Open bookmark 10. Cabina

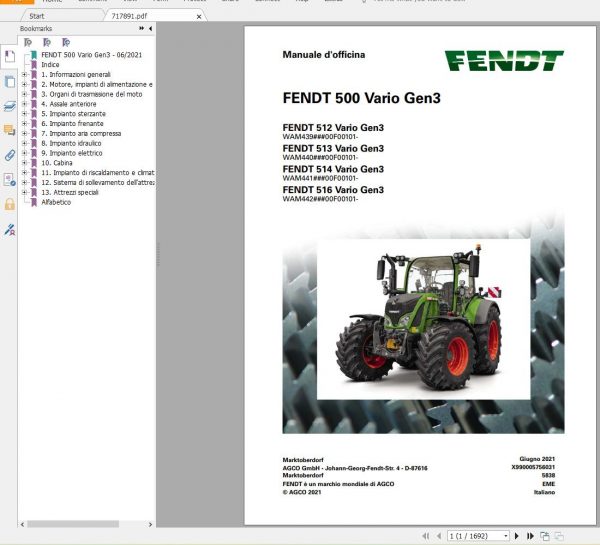point(57,163)
